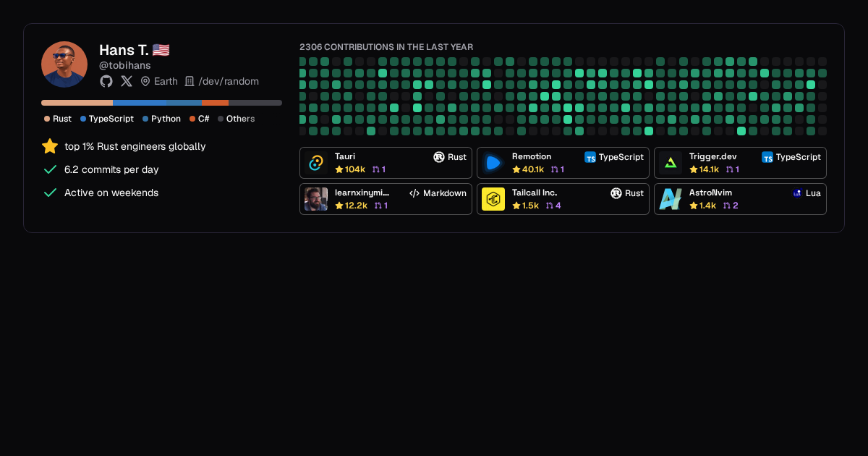Click the checkmark beside 6.2 commits per day
Screen dimensions: 868x456
pyautogui.click(x=50, y=169)
